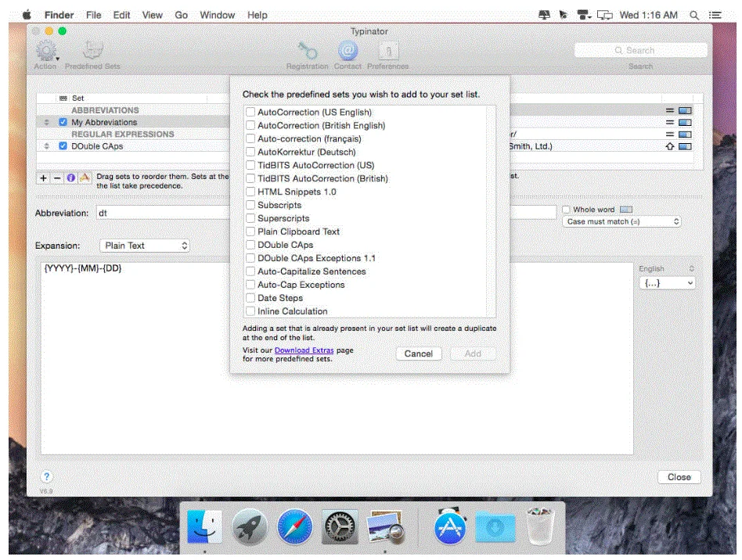Image resolution: width=742 pixels, height=560 pixels.
Task: Open the Action gear menu
Action: click(46, 51)
